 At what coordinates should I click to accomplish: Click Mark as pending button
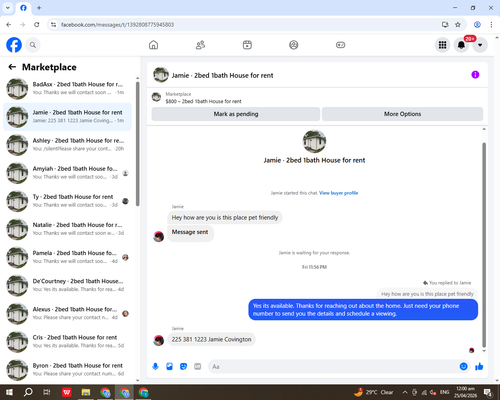pyautogui.click(x=236, y=114)
